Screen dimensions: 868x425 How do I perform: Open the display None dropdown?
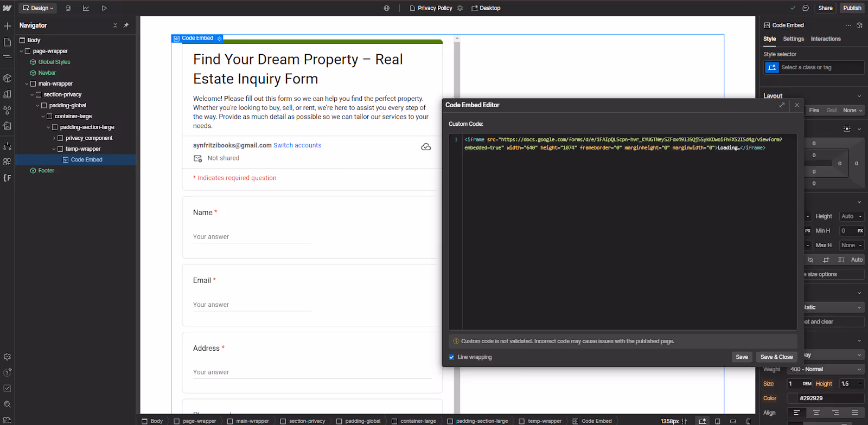click(x=852, y=110)
